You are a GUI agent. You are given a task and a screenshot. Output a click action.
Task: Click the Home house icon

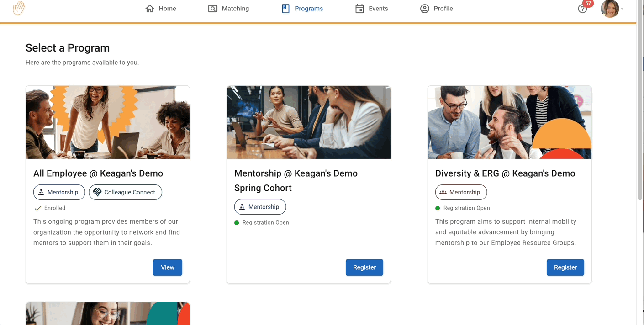[x=150, y=9]
